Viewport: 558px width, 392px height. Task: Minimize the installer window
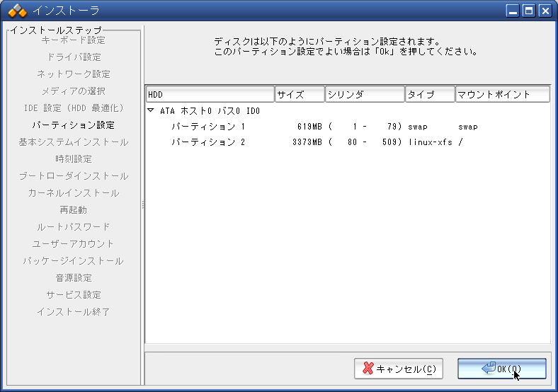click(x=513, y=11)
